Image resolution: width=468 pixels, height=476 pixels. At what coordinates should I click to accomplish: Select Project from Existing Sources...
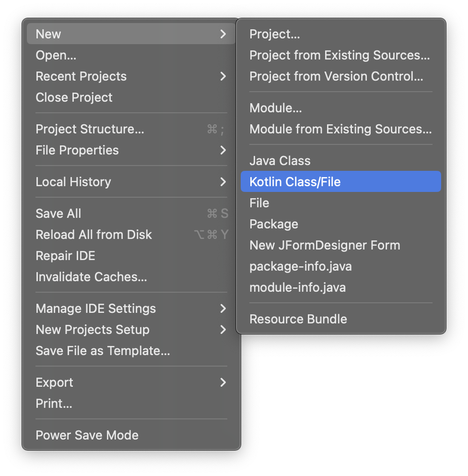pyautogui.click(x=339, y=55)
